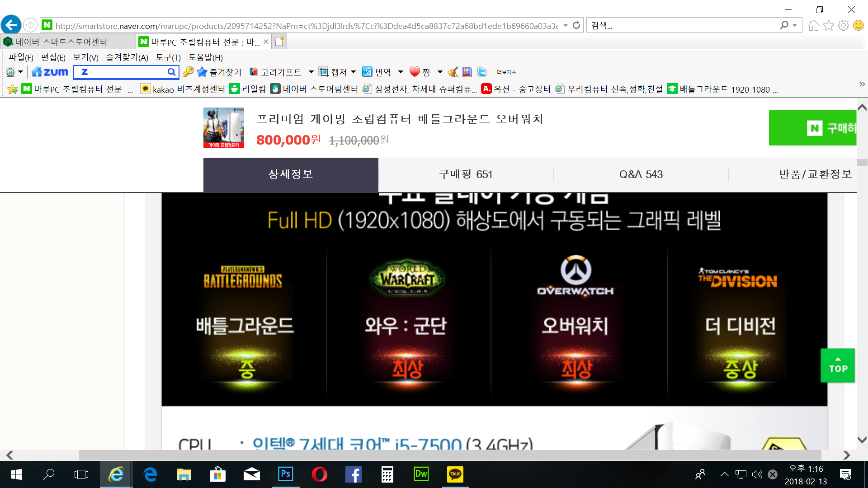This screenshot has height=488, width=868.
Task: Open 옥션 - 중고장터 bookmark
Action: tap(516, 89)
